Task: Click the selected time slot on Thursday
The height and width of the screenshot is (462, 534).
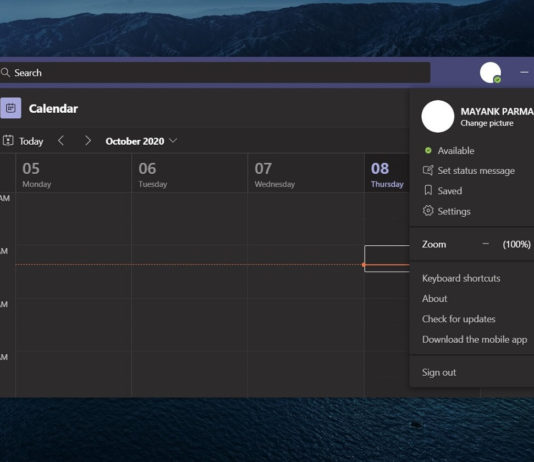Action: click(x=387, y=258)
